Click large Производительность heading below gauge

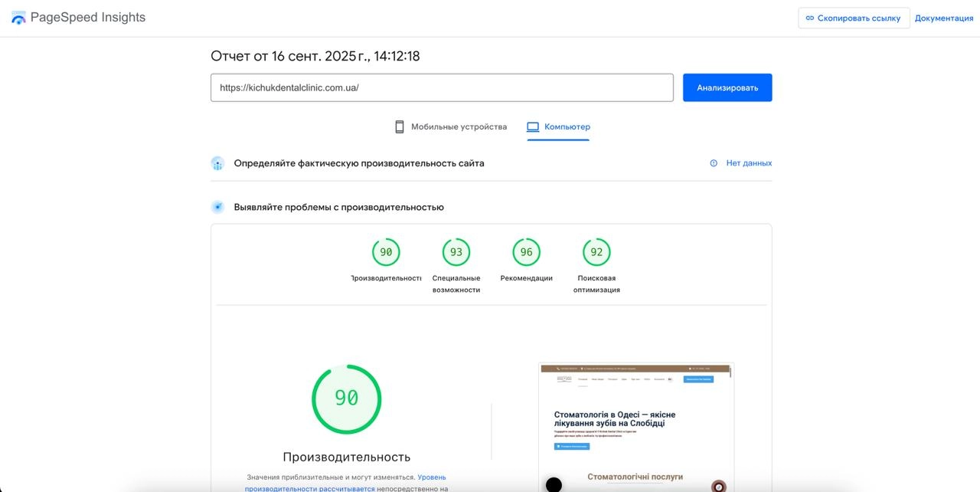coord(347,457)
